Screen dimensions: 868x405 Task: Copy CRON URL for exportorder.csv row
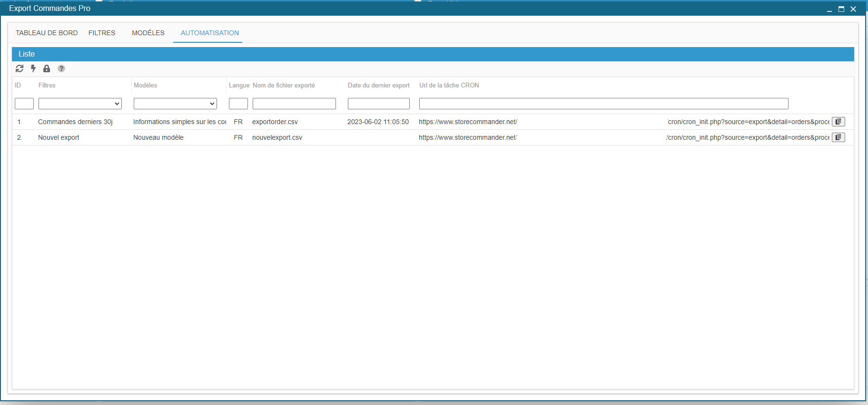[x=838, y=122]
